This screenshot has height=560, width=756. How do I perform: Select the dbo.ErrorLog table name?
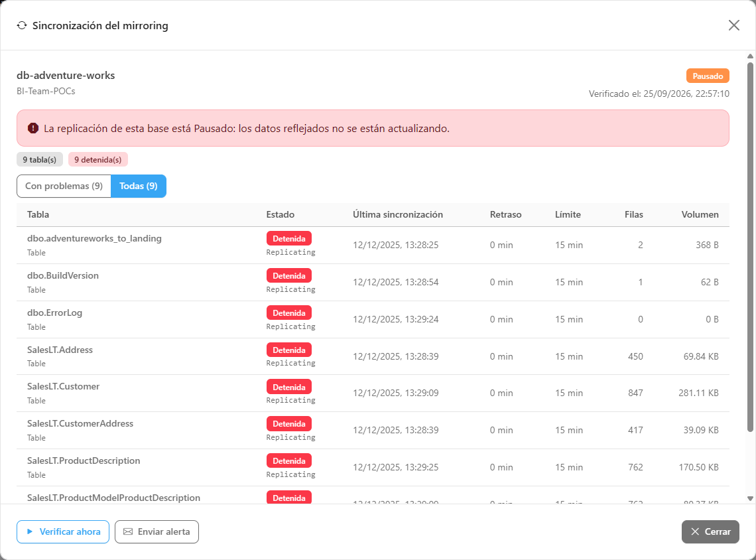pyautogui.click(x=54, y=313)
